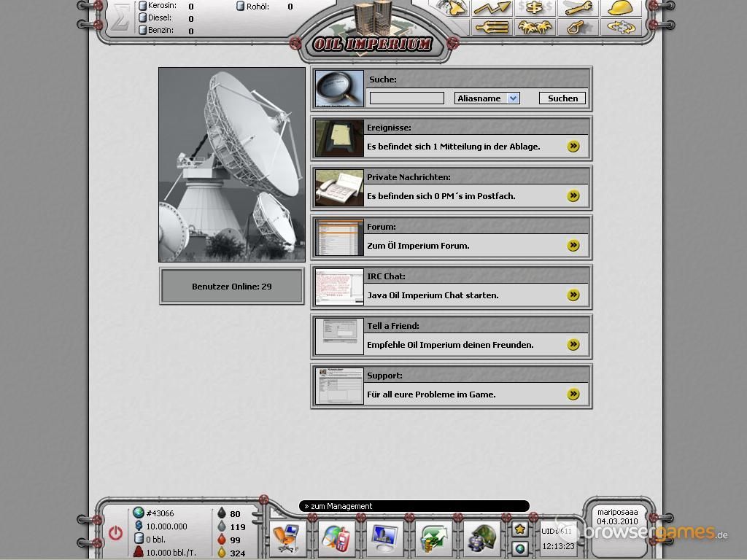The width and height of the screenshot is (747, 560).
Task: Focus the Suche text input field
Action: [407, 98]
